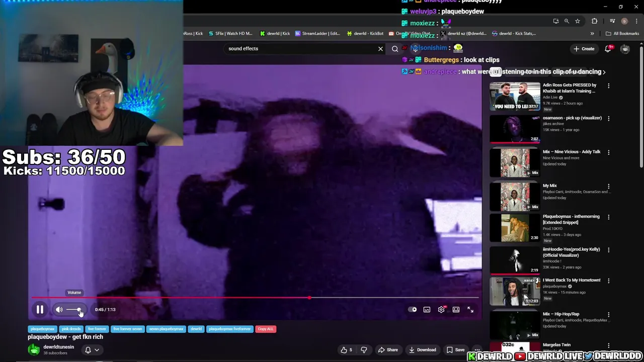Image resolution: width=644 pixels, height=362 pixels.
Task: Toggle subtitles/closed captions button
Action: [427, 310]
